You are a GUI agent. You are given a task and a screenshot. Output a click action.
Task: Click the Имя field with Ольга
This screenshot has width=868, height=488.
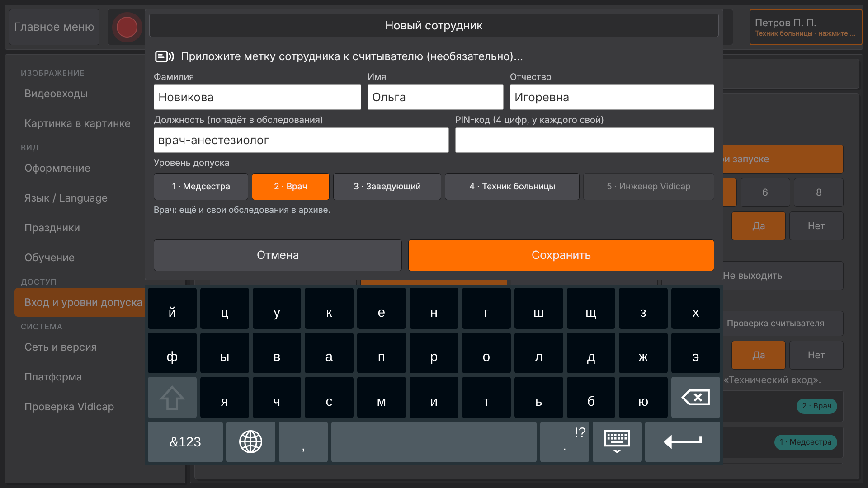tap(435, 97)
